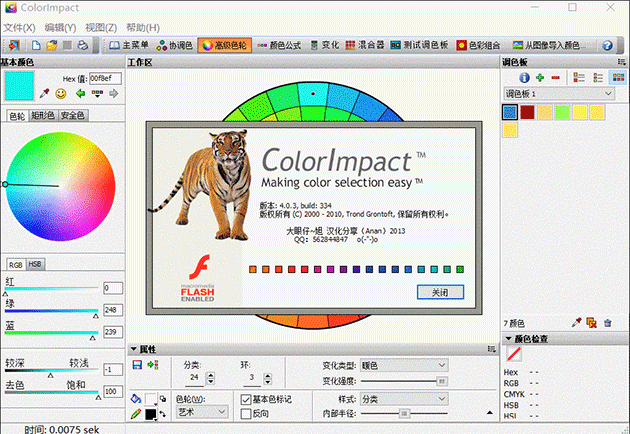
Task: Select the dark red palette swatch
Action: pyautogui.click(x=527, y=112)
